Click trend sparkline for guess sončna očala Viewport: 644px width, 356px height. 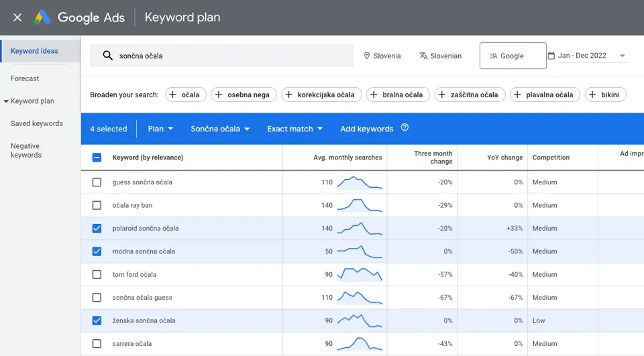pyautogui.click(x=360, y=182)
